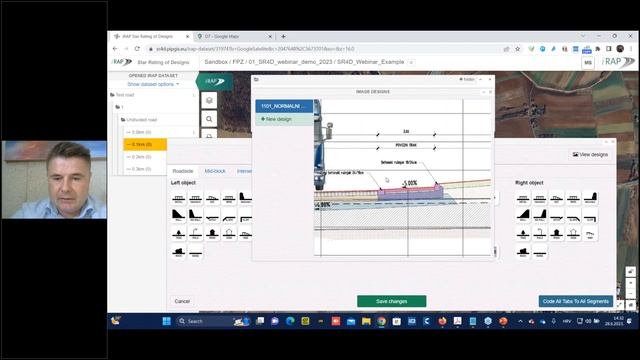Open the map layers tool
The width and height of the screenshot is (640, 360).
click(209, 100)
